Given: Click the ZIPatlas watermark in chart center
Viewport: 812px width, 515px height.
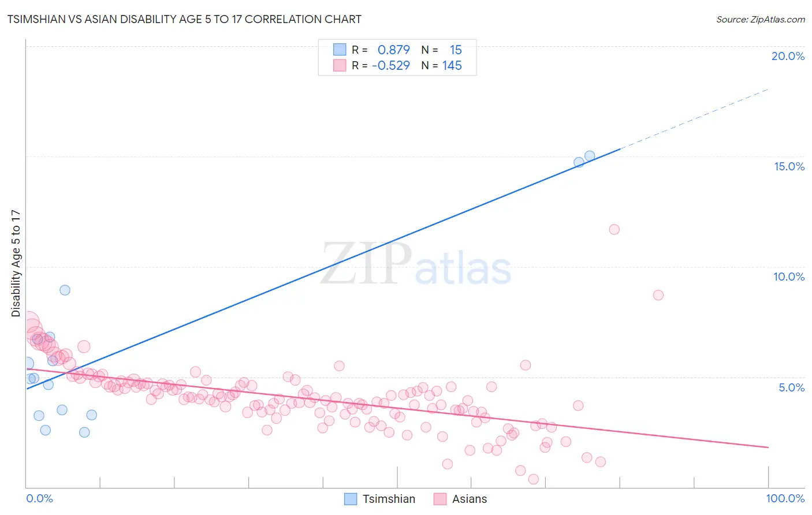Looking at the screenshot, I should tap(416, 264).
